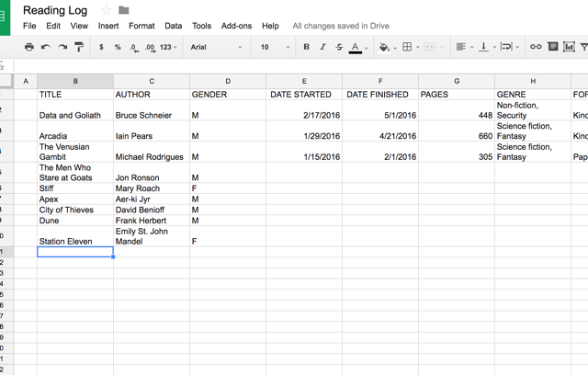Rename the Reading Log title
Viewport: 588px width, 375px height.
pyautogui.click(x=55, y=10)
